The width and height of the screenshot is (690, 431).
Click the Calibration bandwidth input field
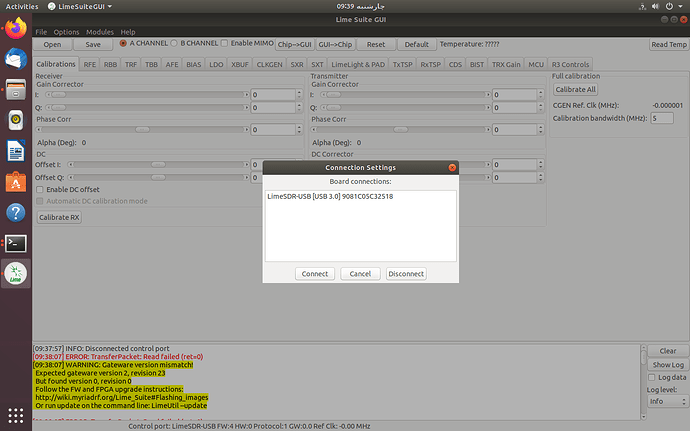pos(662,118)
